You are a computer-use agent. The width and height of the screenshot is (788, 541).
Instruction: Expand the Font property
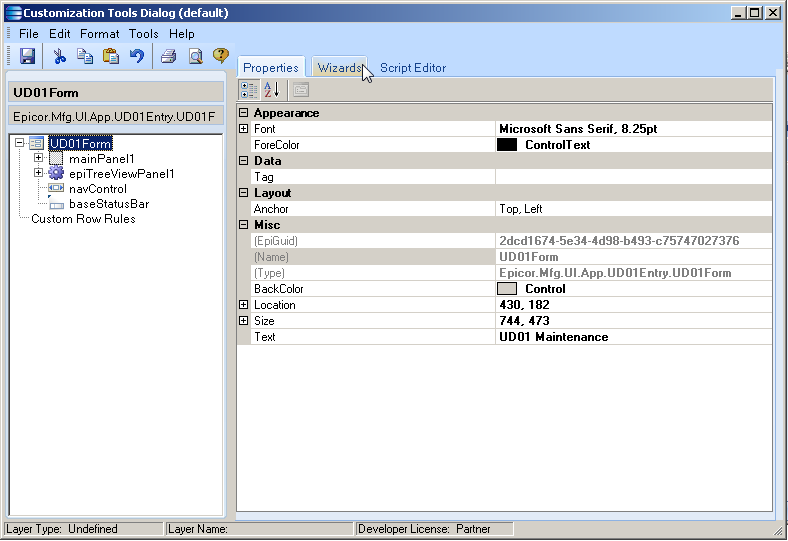point(243,129)
